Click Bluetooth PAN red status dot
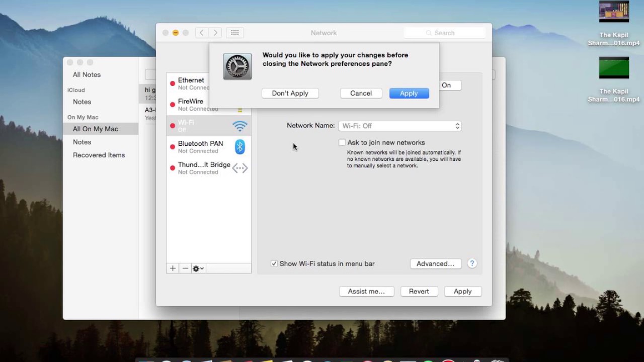 tap(173, 147)
